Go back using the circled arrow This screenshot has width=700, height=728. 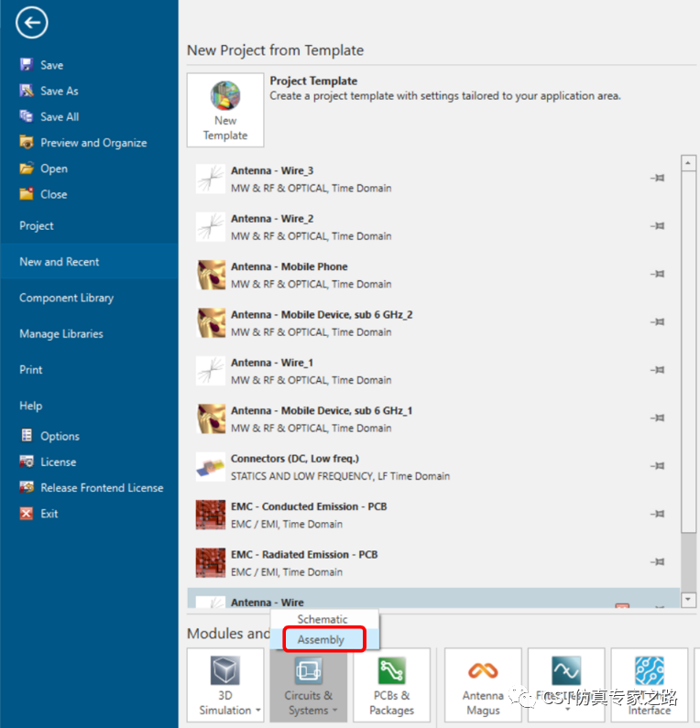pos(31,23)
